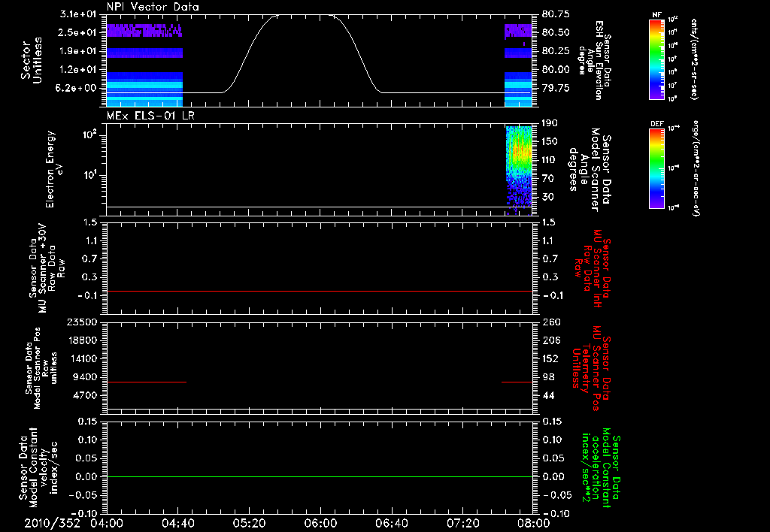Click the 2.5e+01 sector tick value
Viewport: 770px width, 532px height.
click(x=78, y=33)
